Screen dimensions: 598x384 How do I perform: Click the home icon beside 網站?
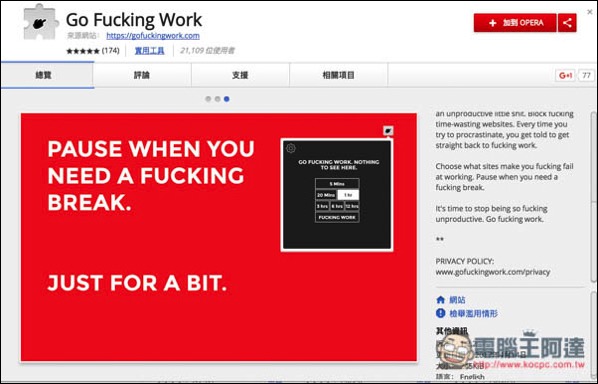point(440,300)
